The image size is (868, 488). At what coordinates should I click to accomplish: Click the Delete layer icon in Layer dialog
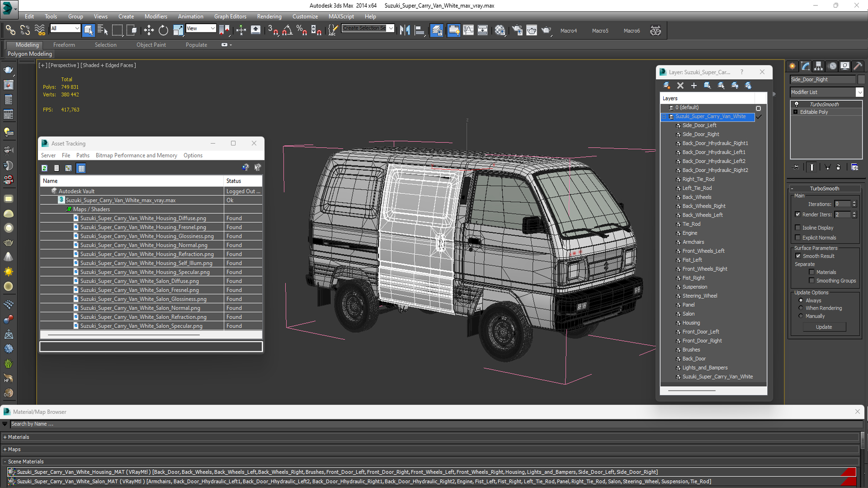680,85
